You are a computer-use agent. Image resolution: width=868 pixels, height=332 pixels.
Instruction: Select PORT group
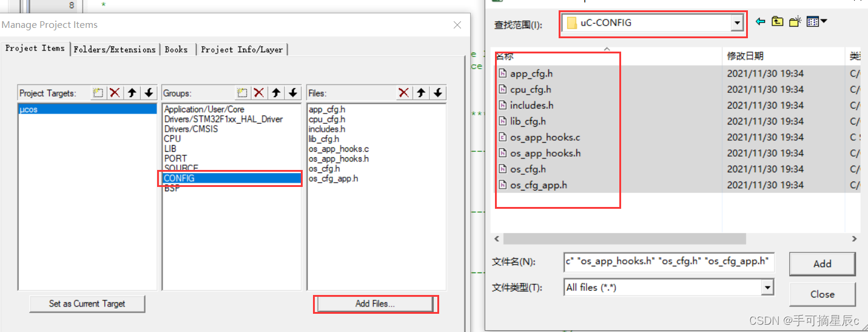tap(176, 158)
